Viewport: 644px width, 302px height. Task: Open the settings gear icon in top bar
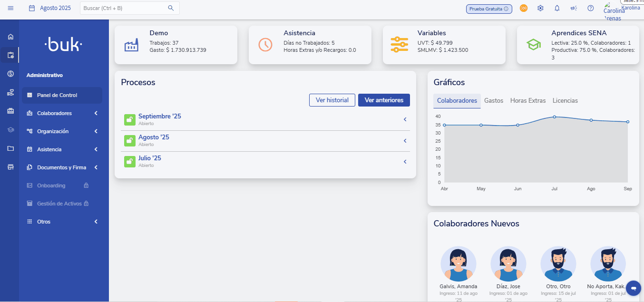tap(540, 9)
